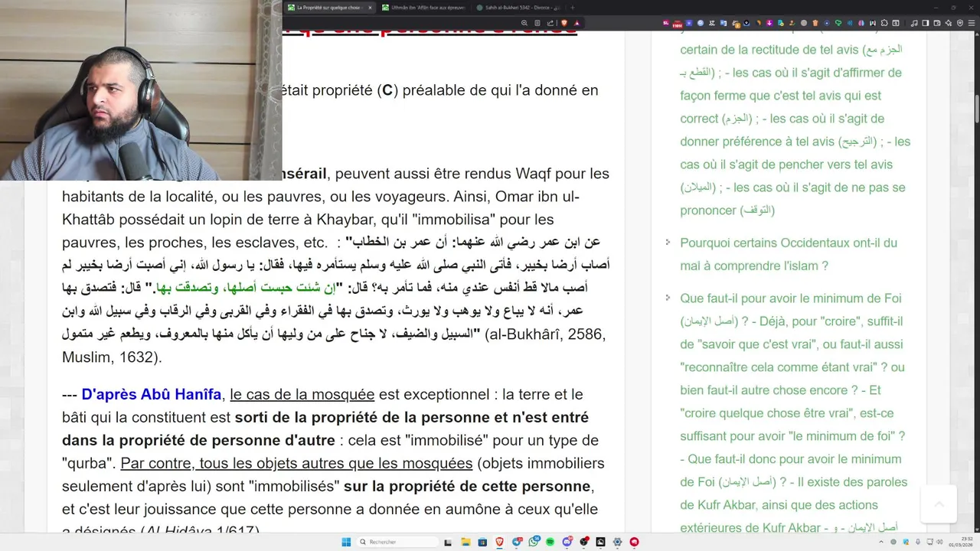
Task: Open the clock showing 23:52
Action: coord(961,542)
